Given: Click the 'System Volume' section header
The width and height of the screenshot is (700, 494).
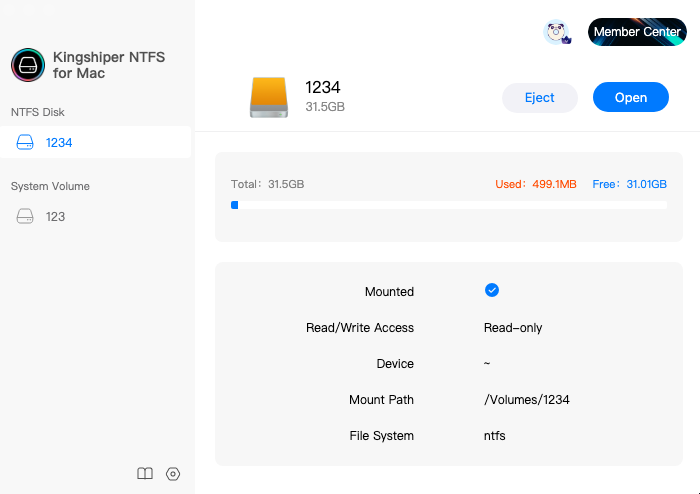Looking at the screenshot, I should (50, 186).
